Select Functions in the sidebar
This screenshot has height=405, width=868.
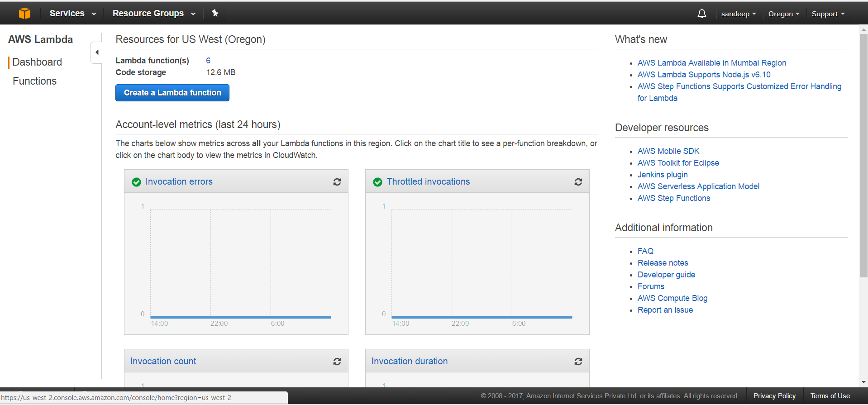tap(34, 81)
